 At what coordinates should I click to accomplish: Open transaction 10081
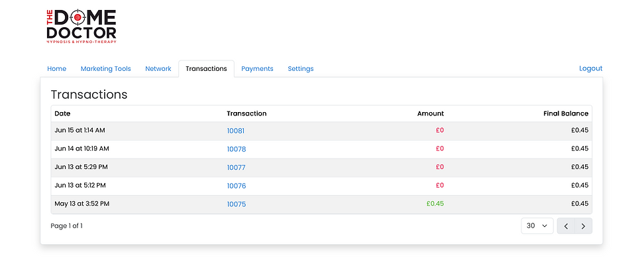coord(236,131)
